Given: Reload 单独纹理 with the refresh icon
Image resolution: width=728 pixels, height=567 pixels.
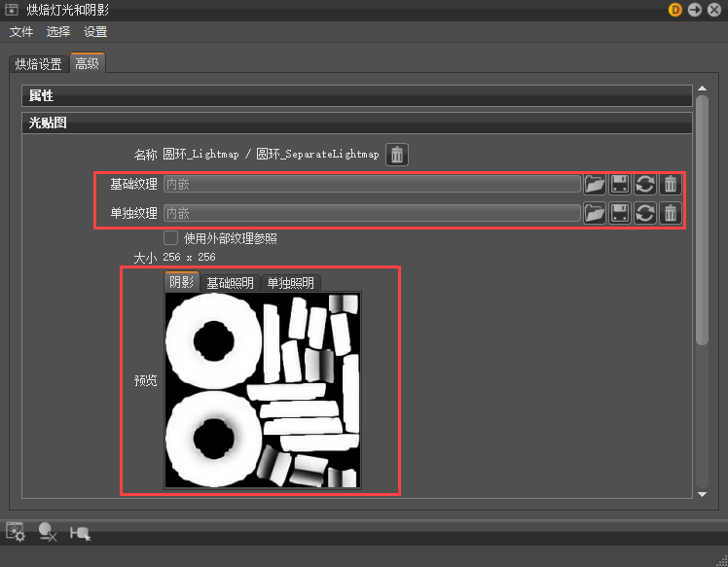Looking at the screenshot, I should [x=645, y=213].
